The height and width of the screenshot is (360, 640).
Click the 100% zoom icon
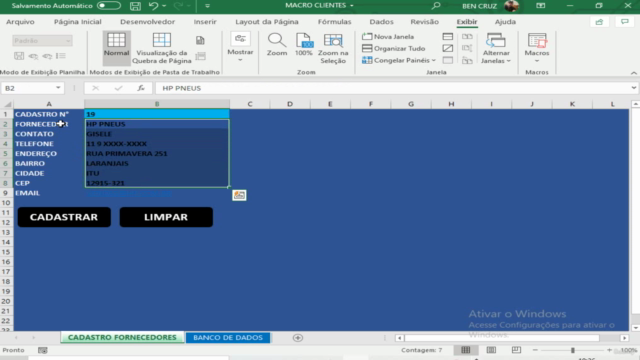click(x=303, y=45)
